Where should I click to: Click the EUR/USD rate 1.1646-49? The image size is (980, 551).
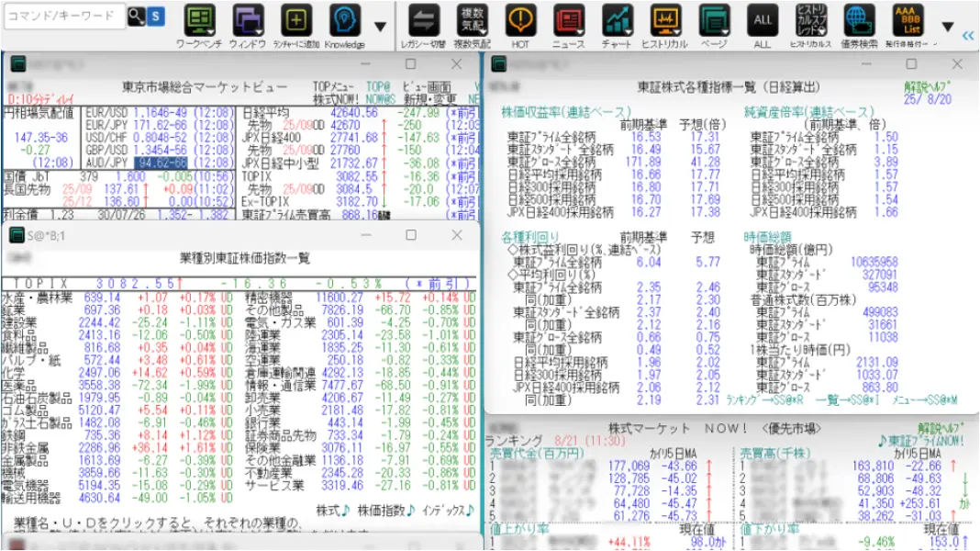click(x=160, y=113)
